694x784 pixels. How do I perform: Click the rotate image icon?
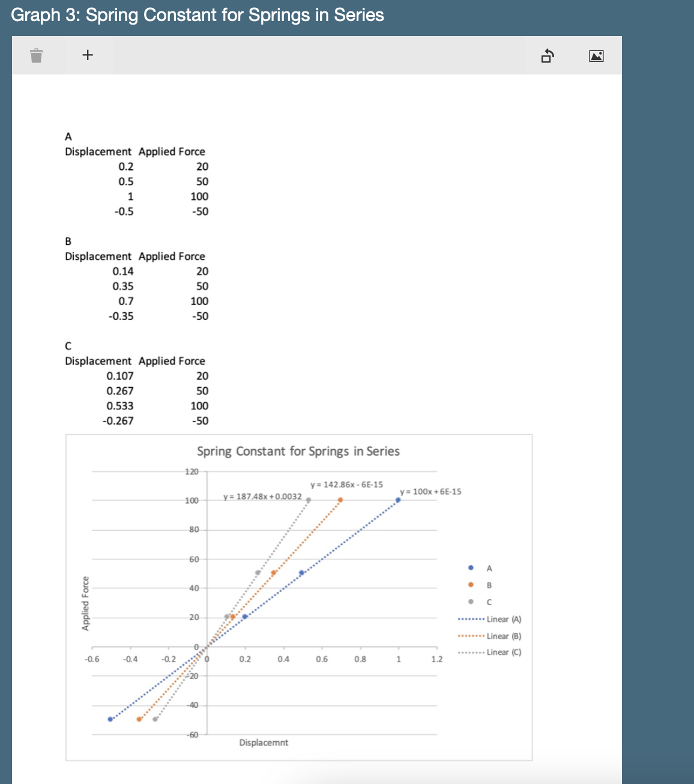[548, 55]
